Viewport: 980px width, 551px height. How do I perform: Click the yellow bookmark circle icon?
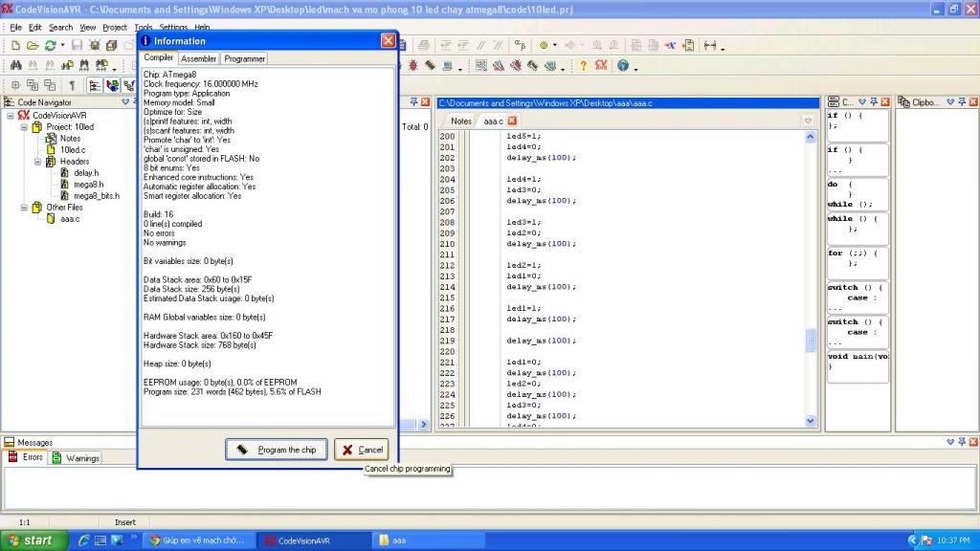pos(544,45)
